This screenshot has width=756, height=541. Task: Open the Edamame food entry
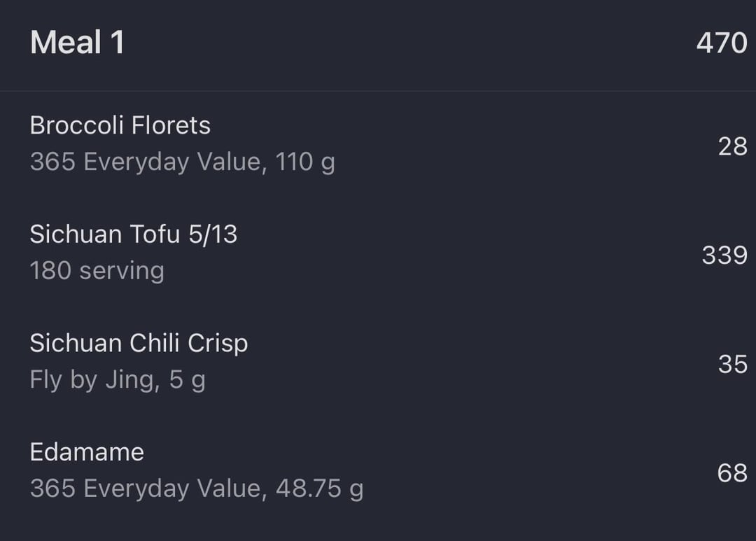87,452
